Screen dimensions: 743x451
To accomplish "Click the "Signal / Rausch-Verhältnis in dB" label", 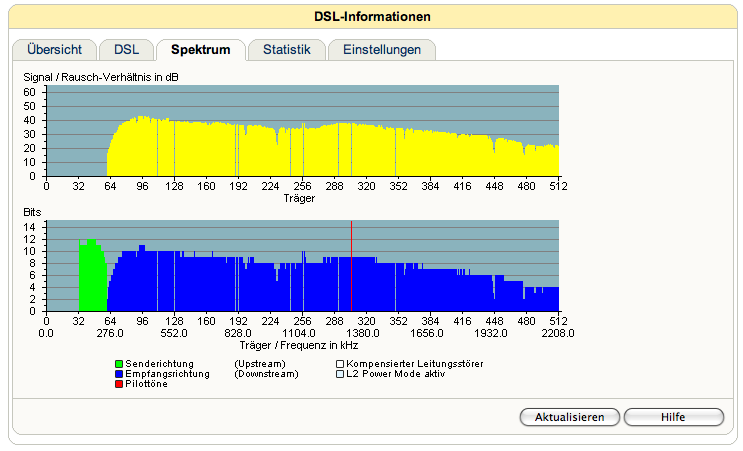I will coord(101,77).
